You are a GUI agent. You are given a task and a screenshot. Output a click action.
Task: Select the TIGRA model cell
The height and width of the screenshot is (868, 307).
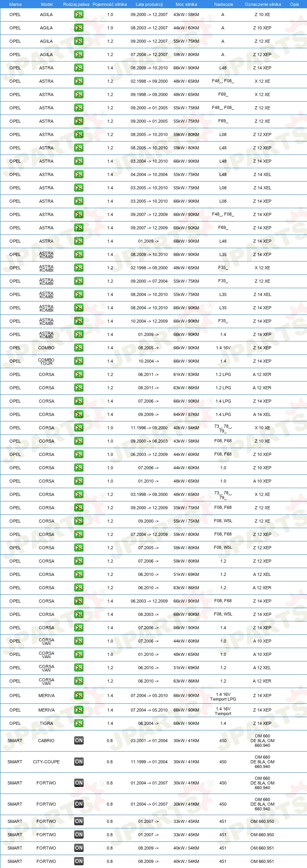[x=46, y=723]
